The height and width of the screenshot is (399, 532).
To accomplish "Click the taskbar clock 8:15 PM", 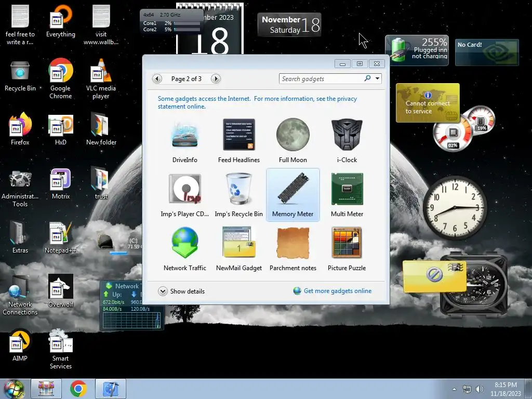I will click(506, 389).
